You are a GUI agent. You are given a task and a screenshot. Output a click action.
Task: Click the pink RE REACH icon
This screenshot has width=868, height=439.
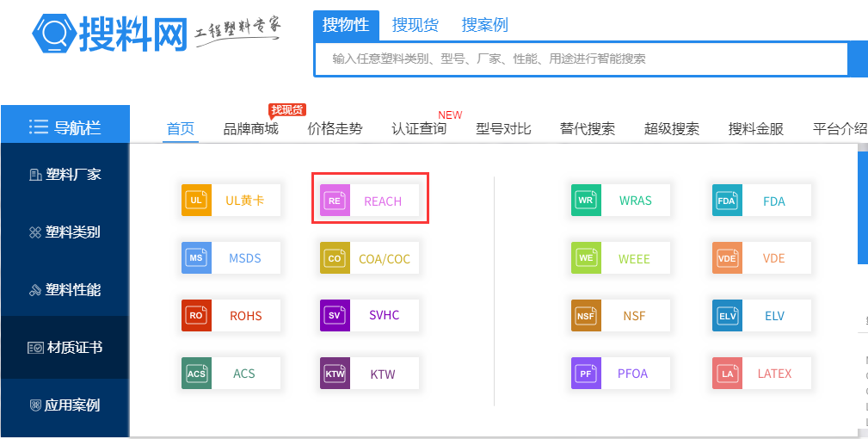click(335, 201)
